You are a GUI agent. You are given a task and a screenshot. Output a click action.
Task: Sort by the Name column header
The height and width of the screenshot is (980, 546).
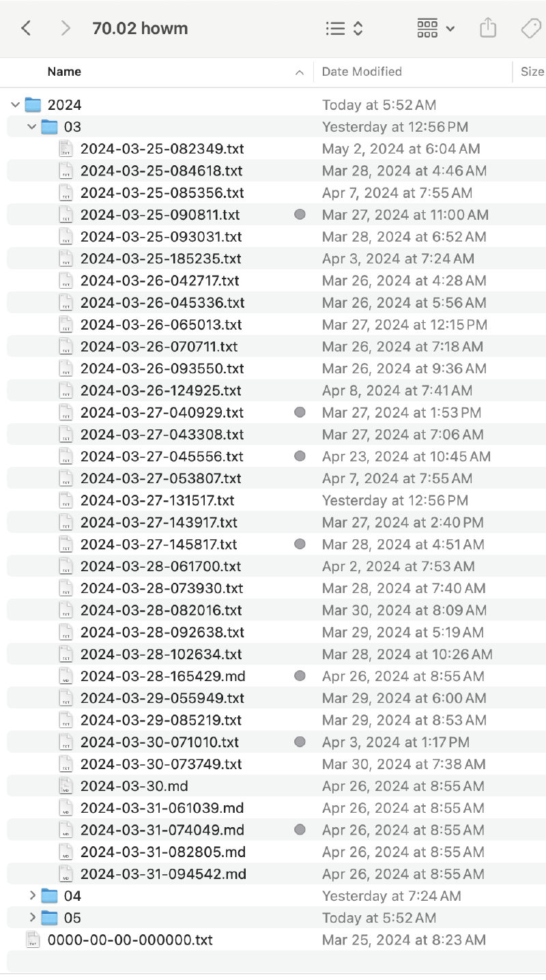point(65,72)
